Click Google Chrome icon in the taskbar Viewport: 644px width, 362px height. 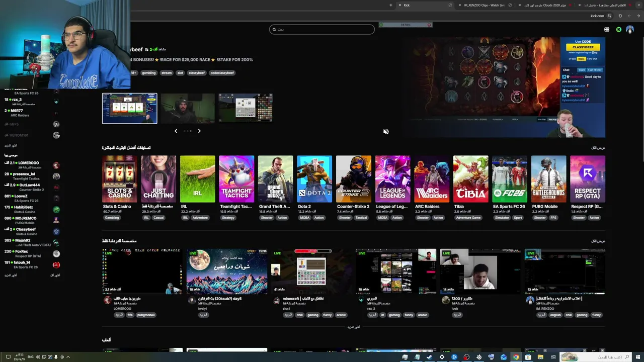[x=516, y=357]
